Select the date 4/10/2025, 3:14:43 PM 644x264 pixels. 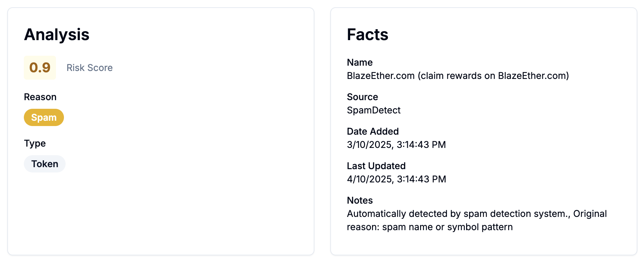click(396, 179)
